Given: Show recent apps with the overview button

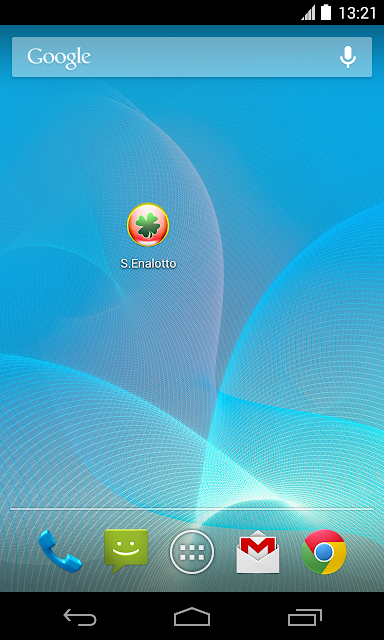Looking at the screenshot, I should pos(305,617).
